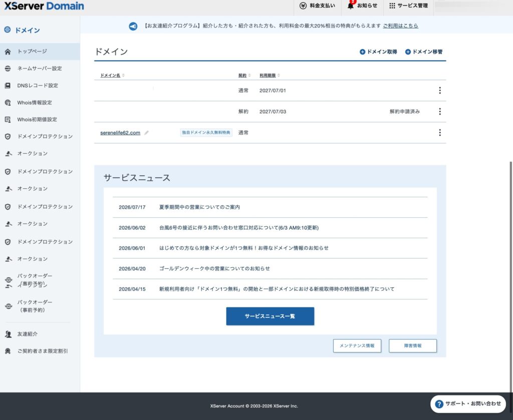Image resolution: width=513 pixels, height=420 pixels.
Task: Click the pencil edit icon beside serenelife62.com
Action: 146,132
